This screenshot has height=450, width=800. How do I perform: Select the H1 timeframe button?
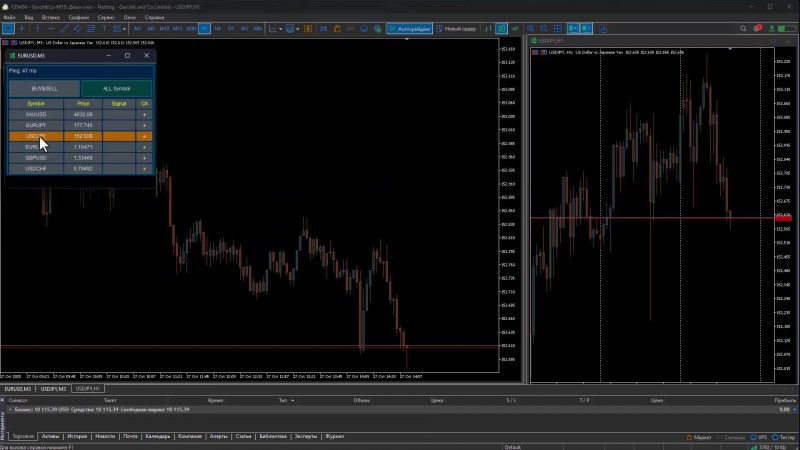click(x=203, y=29)
